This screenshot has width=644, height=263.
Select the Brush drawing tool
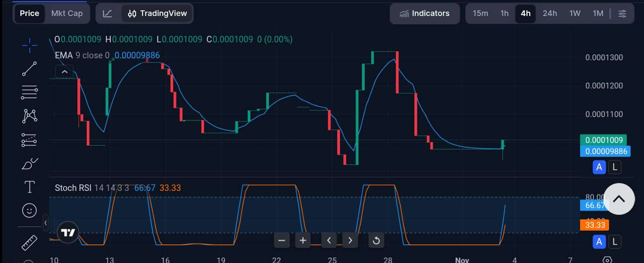click(29, 163)
